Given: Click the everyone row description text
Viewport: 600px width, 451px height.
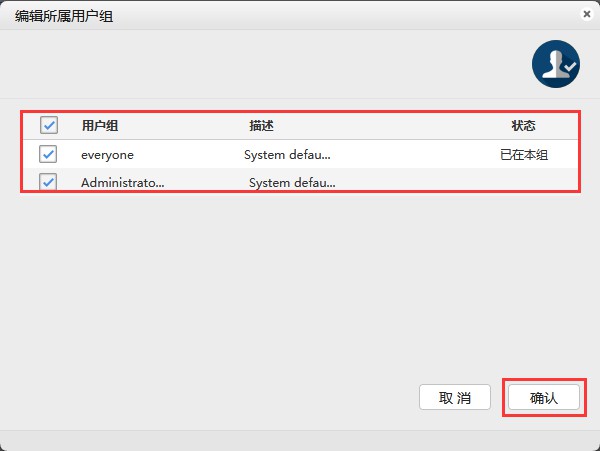Looking at the screenshot, I should tap(287, 155).
